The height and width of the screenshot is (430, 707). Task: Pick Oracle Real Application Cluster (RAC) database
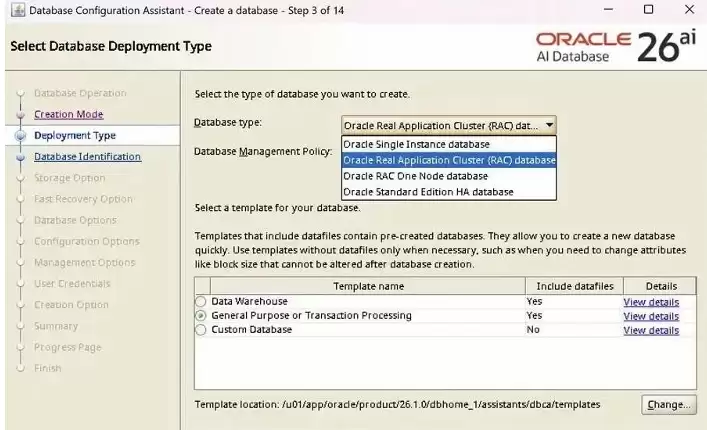point(449,160)
